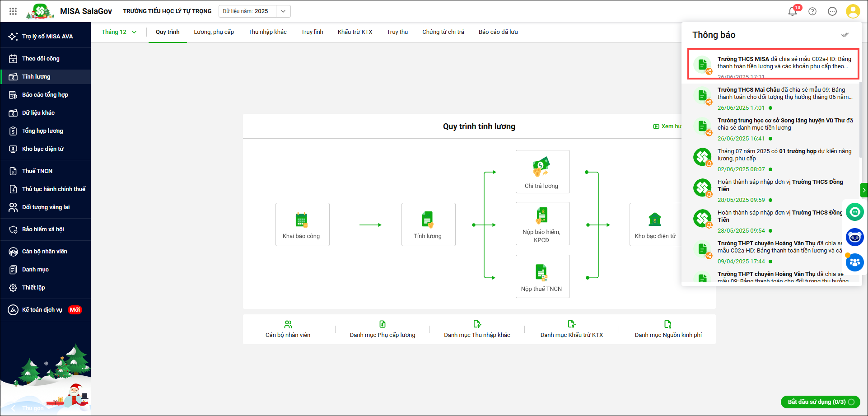Open the Chi trả lương step
Viewport: 868px width, 416px height.
[542, 172]
